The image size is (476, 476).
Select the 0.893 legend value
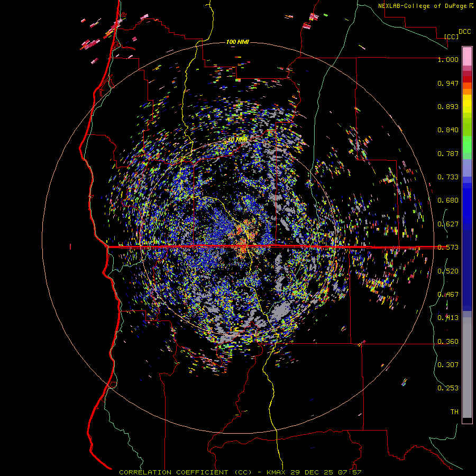(448, 106)
